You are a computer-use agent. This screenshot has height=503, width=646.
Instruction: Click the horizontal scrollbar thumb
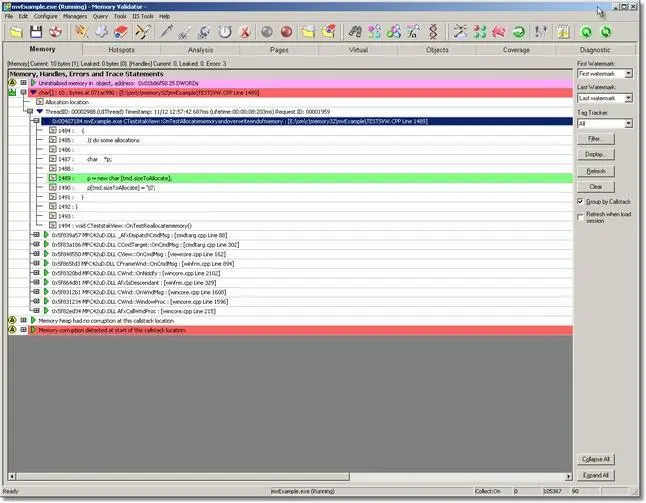(x=183, y=477)
